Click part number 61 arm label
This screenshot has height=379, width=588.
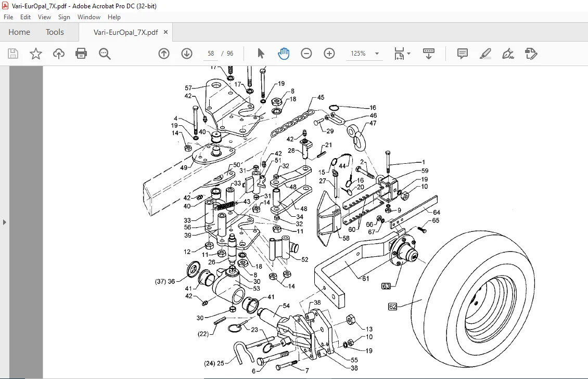click(366, 279)
